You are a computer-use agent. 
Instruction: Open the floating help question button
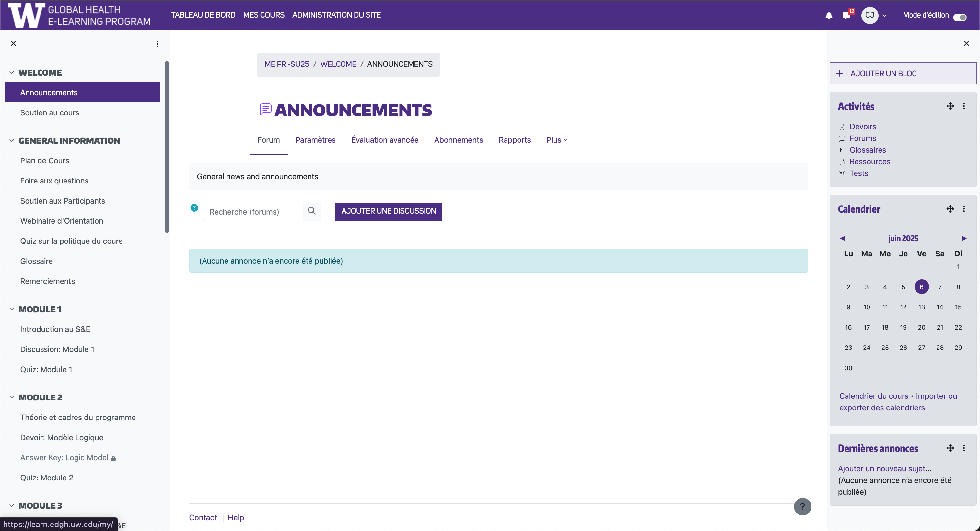(x=802, y=506)
